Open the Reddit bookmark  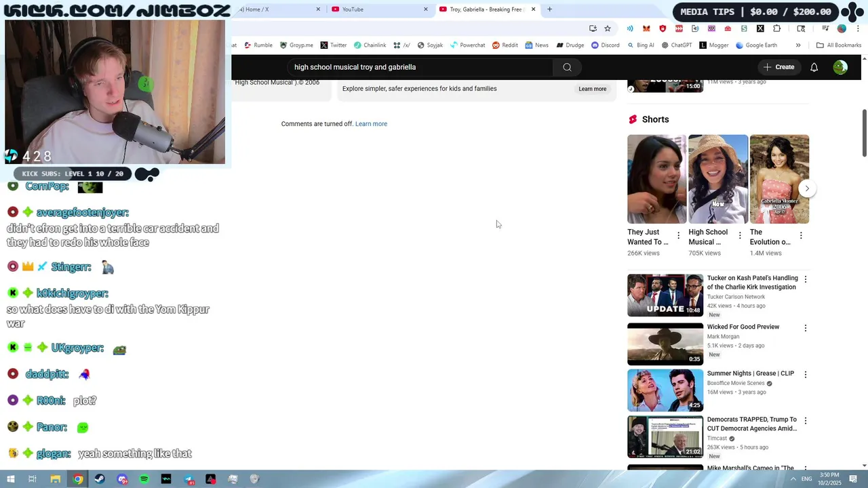pos(505,45)
